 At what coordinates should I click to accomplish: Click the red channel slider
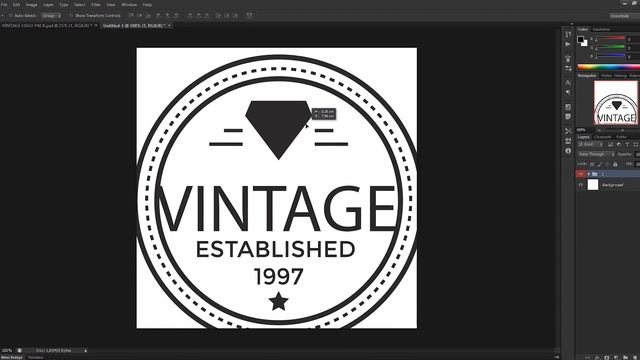click(x=610, y=39)
